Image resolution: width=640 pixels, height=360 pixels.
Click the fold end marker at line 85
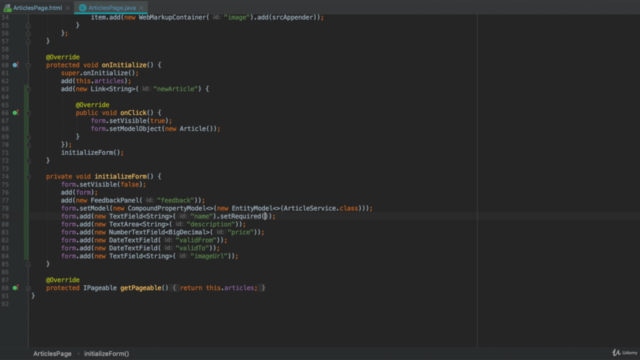point(28,264)
